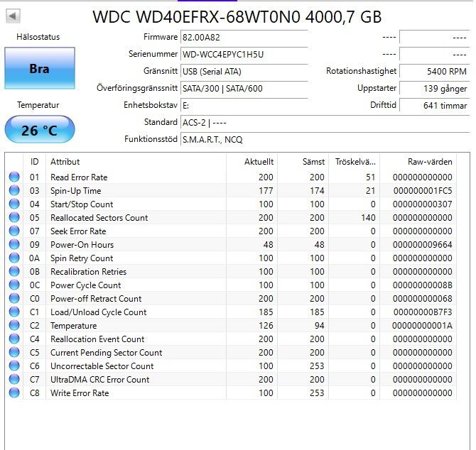Click raw value 000000001FC5
The width and height of the screenshot is (476, 450).
click(x=423, y=191)
